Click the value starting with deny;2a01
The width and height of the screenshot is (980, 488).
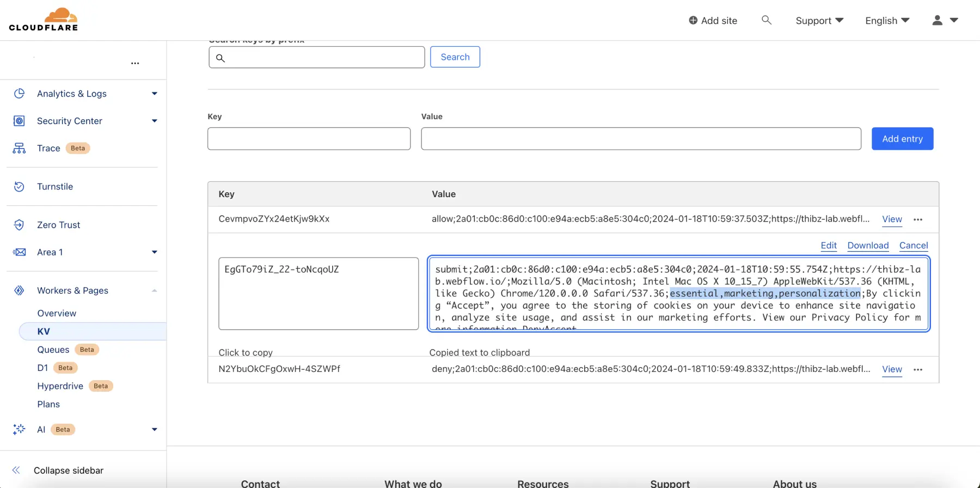tap(651, 369)
